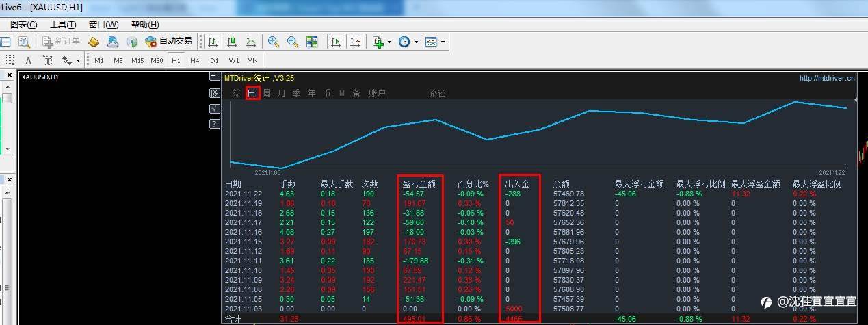The width and height of the screenshot is (868, 325).
Task: Zoom in the chart
Action: pyautogui.click(x=274, y=42)
